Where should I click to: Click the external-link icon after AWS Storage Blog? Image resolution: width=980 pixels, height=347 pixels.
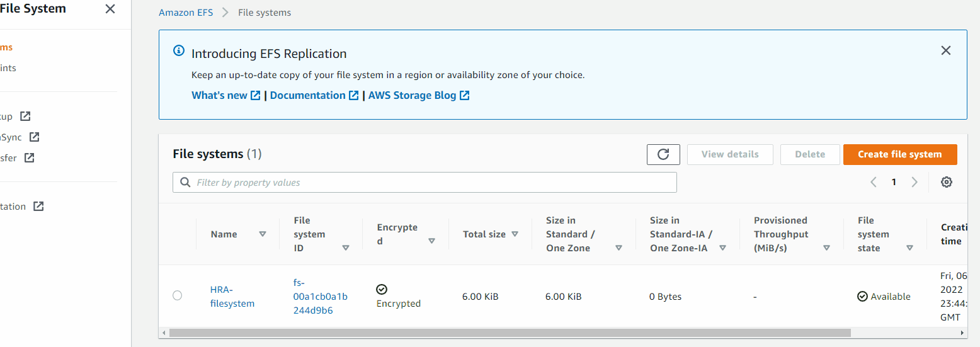click(465, 95)
